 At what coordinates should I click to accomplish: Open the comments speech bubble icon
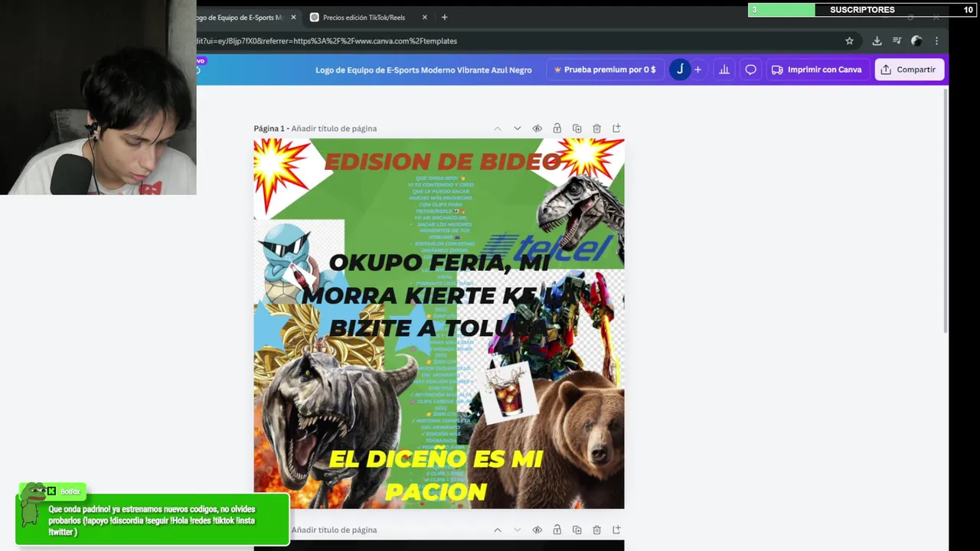(750, 70)
